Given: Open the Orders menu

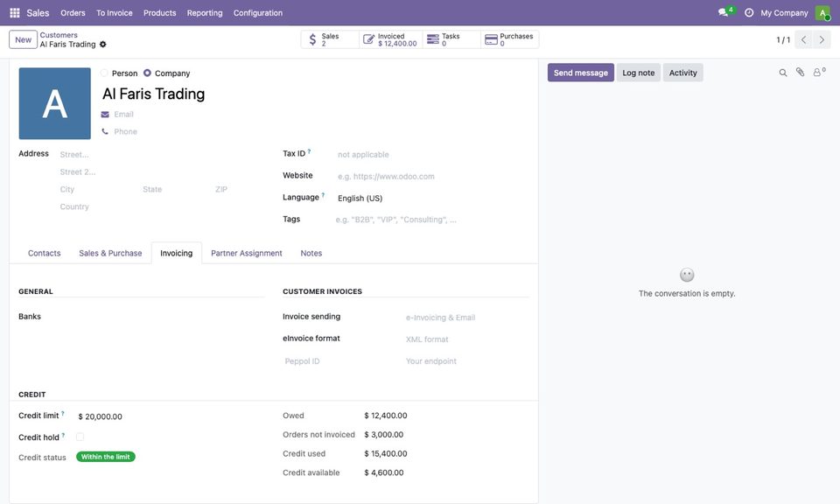Looking at the screenshot, I should coord(73,13).
